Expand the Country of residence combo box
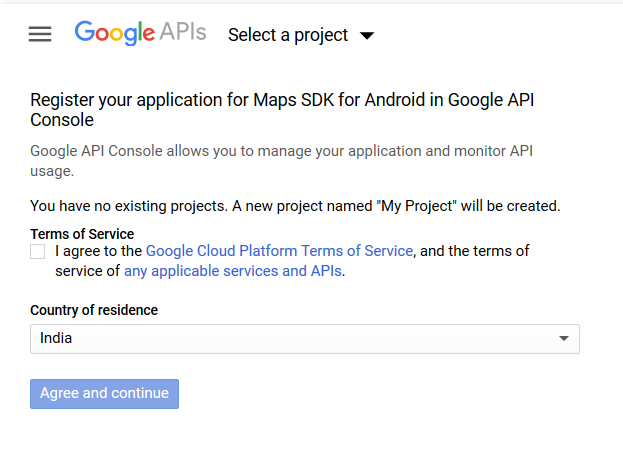 [x=305, y=339]
